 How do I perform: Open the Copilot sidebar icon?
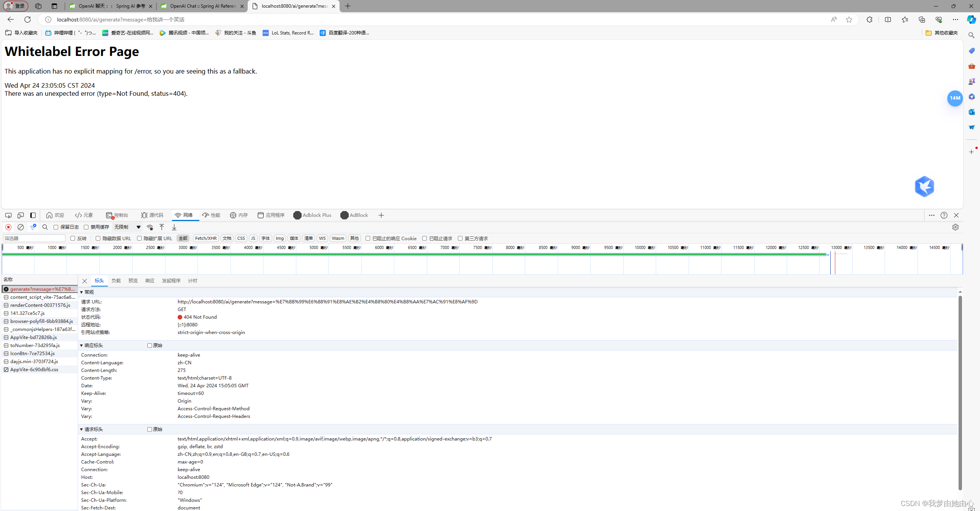click(971, 20)
